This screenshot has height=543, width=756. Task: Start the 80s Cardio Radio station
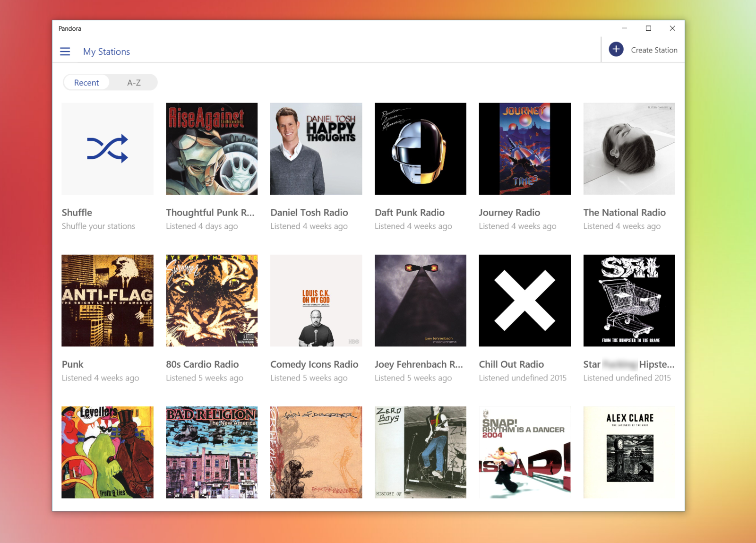pyautogui.click(x=212, y=301)
